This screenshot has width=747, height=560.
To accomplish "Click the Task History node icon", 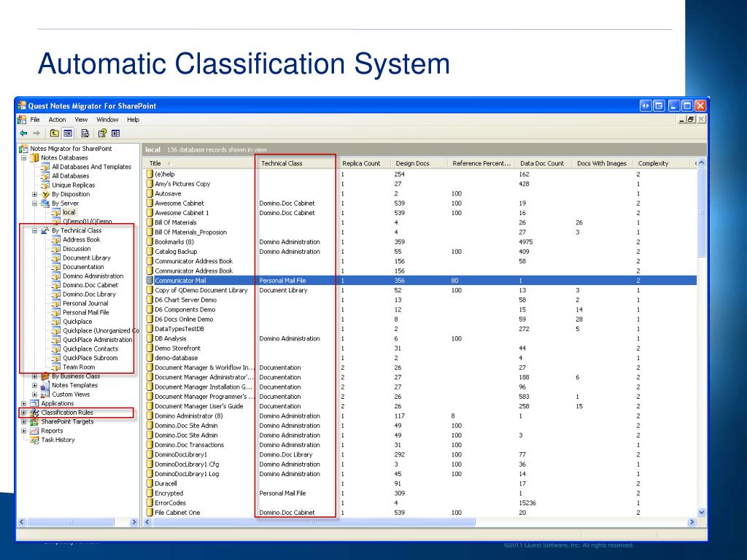I will 34,440.
